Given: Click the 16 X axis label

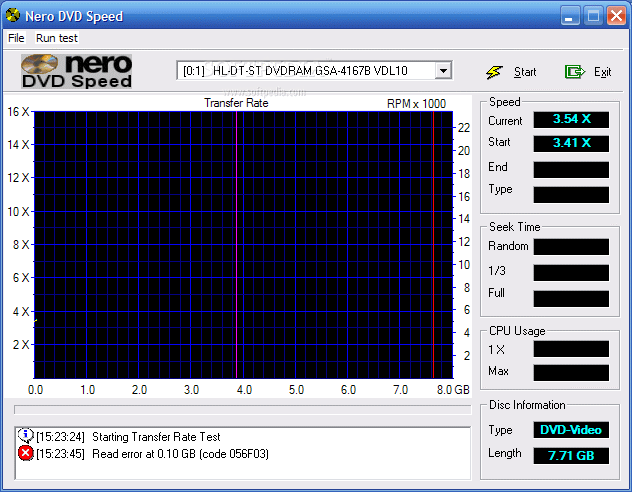Looking at the screenshot, I should pos(19,112).
